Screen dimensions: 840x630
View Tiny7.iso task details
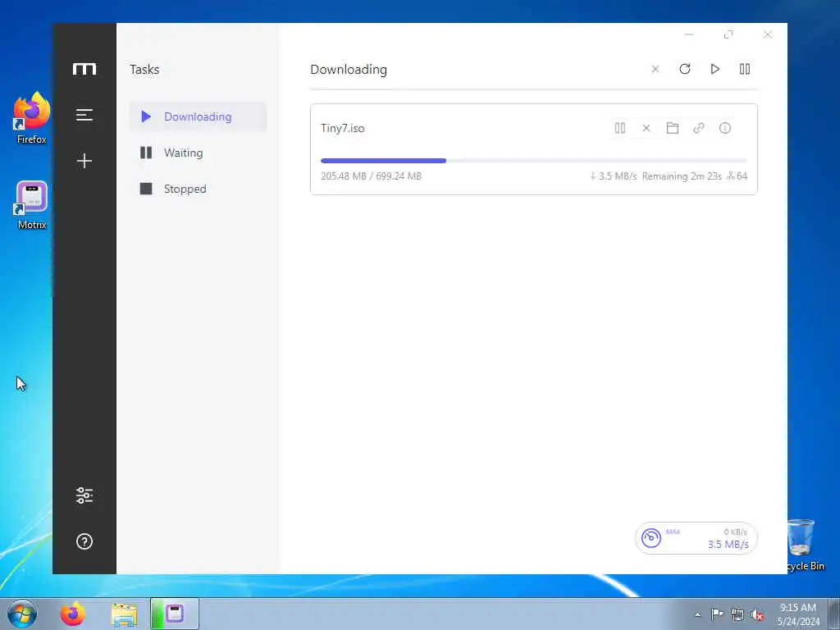[725, 128]
